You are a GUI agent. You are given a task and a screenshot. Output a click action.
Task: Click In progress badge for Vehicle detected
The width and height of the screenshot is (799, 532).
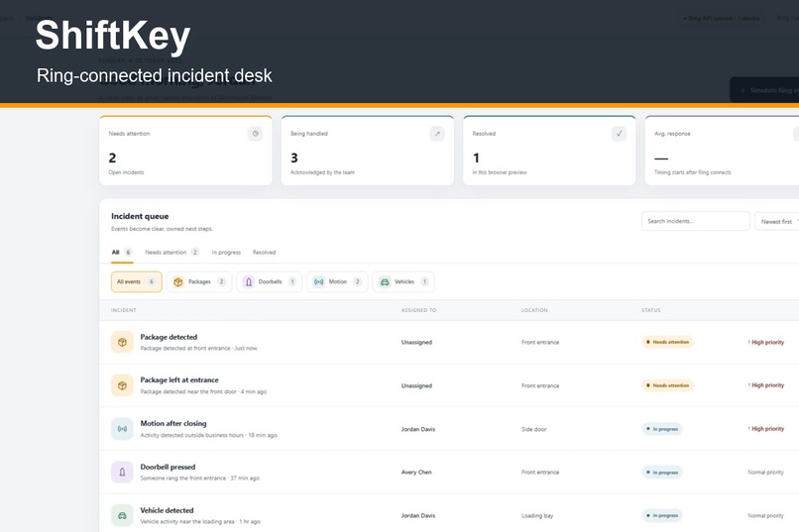click(x=662, y=516)
